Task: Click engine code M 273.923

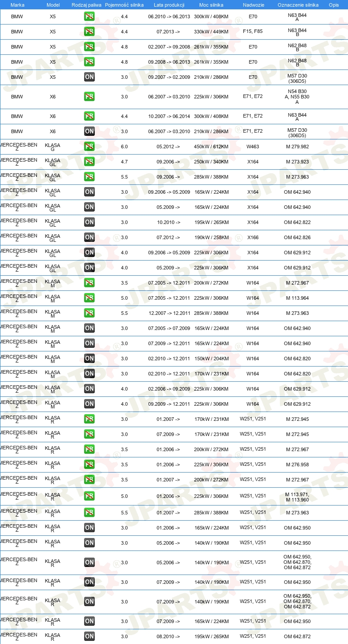Action: 297,162
